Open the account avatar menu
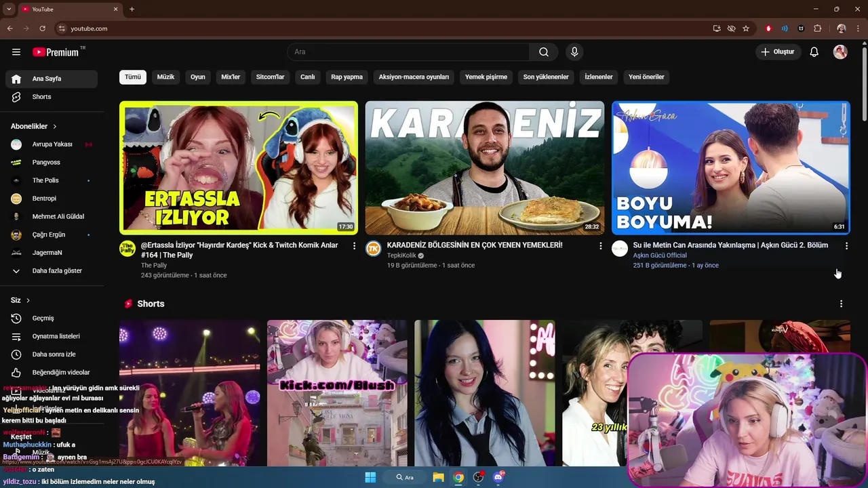The image size is (868, 488). pos(840,52)
